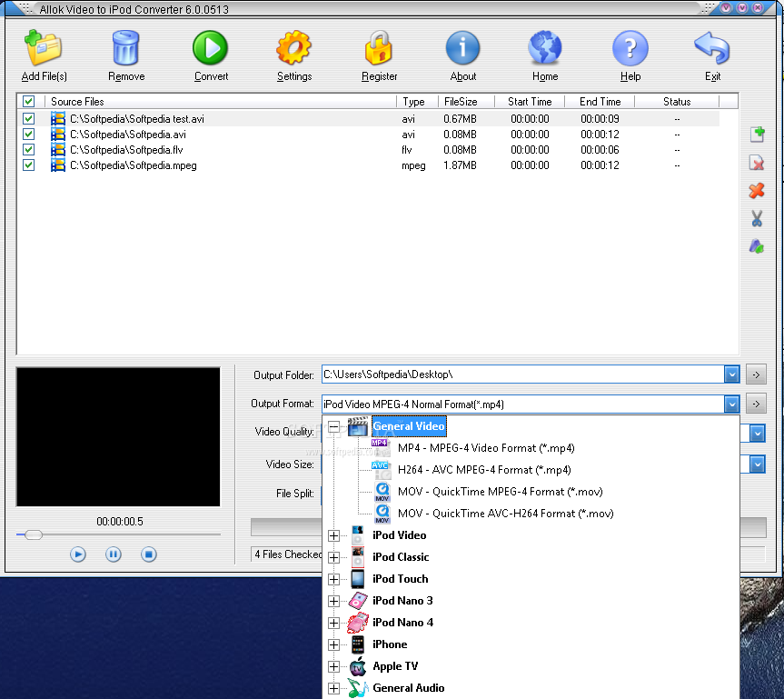Screen dimensions: 784x699
Task: Click the remove selected file sidebar icon
Action: point(757,163)
